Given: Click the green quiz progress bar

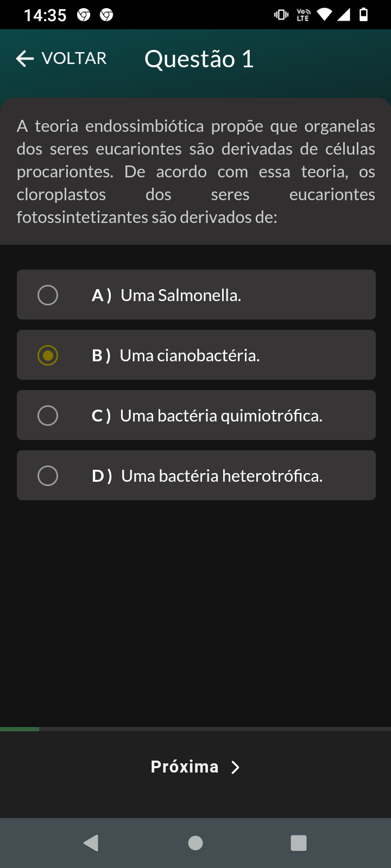Looking at the screenshot, I should (20, 729).
